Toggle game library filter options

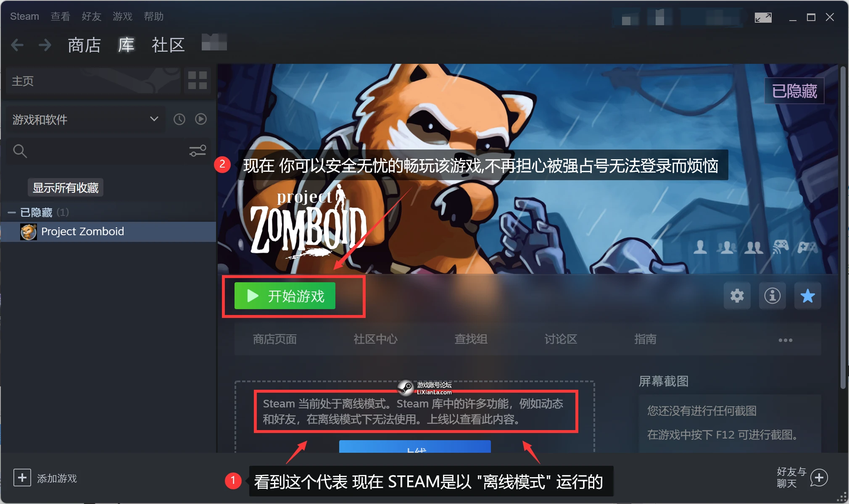click(197, 150)
